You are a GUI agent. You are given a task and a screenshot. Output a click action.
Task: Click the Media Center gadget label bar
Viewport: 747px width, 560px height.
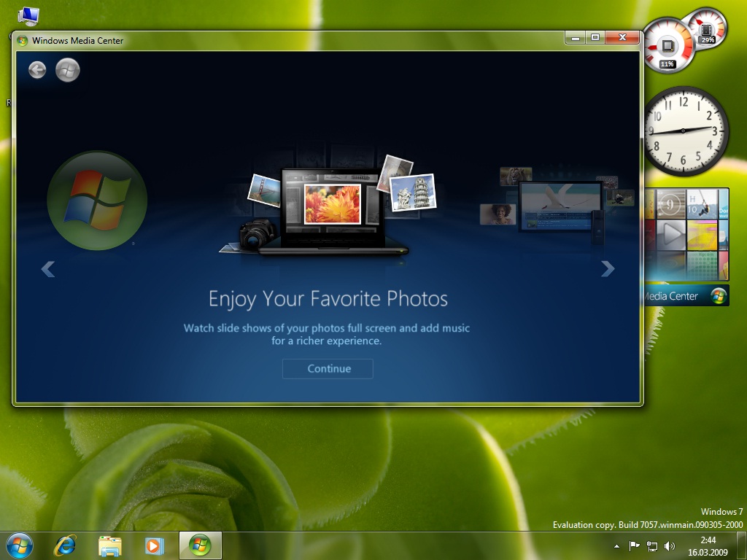click(x=687, y=296)
